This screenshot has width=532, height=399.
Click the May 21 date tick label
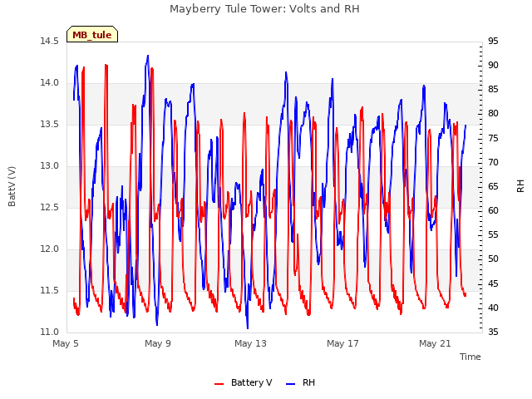click(x=435, y=343)
